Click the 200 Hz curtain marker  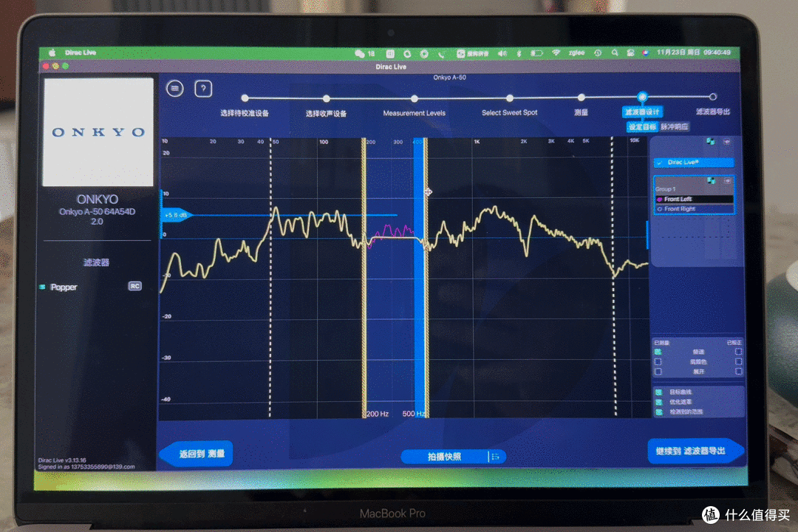(x=364, y=278)
